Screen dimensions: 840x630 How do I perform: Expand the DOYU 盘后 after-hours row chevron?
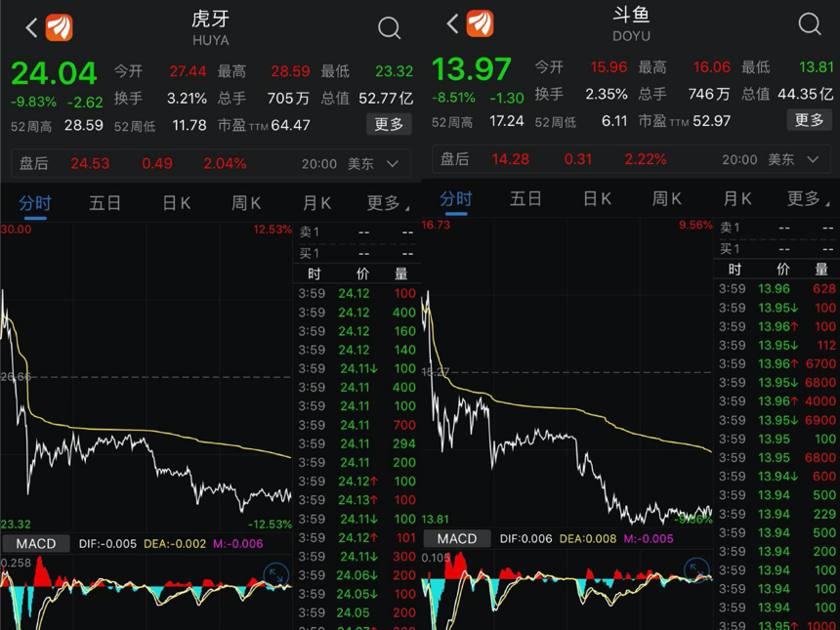pos(813,159)
